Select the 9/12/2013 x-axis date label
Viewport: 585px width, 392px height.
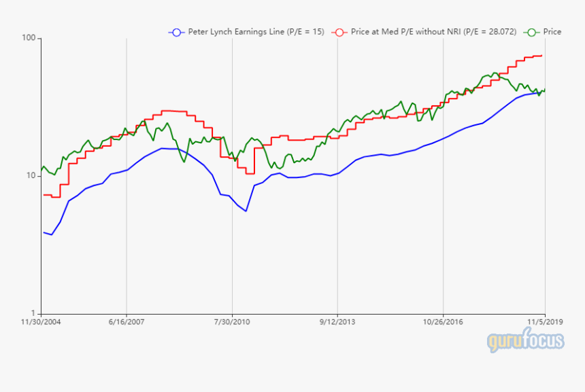[x=337, y=322]
